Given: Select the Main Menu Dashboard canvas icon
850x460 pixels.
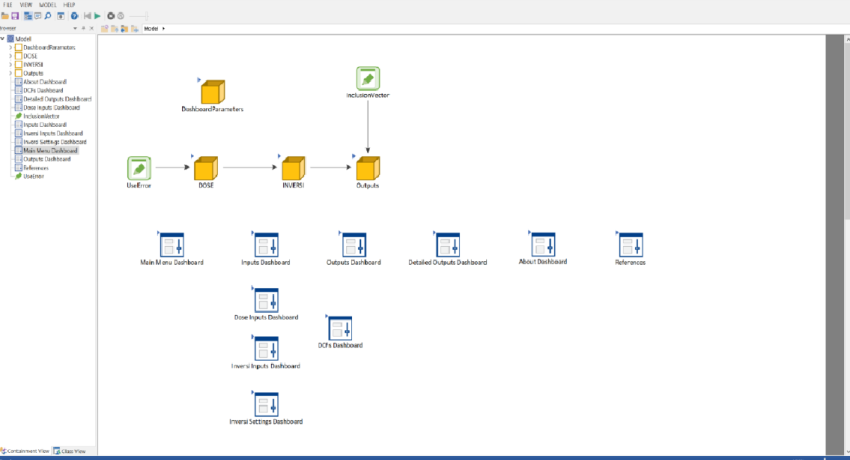Looking at the screenshot, I should click(172, 245).
